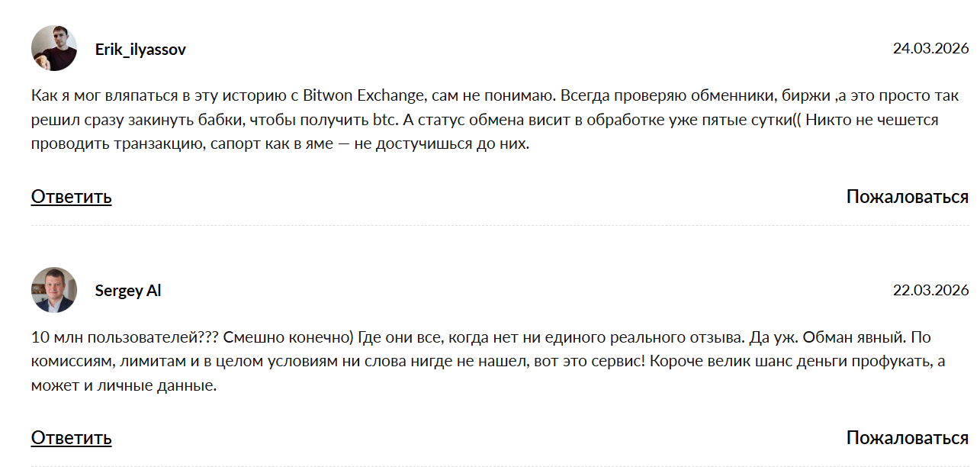Click "Ответить" under Erik_ilyassov's comment
This screenshot has height=467, width=980.
[70, 196]
